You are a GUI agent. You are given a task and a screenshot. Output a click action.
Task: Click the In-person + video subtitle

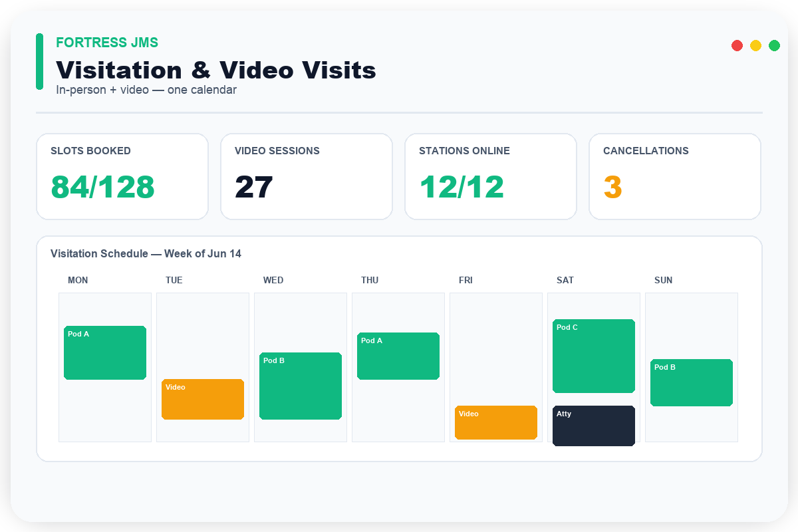146,90
